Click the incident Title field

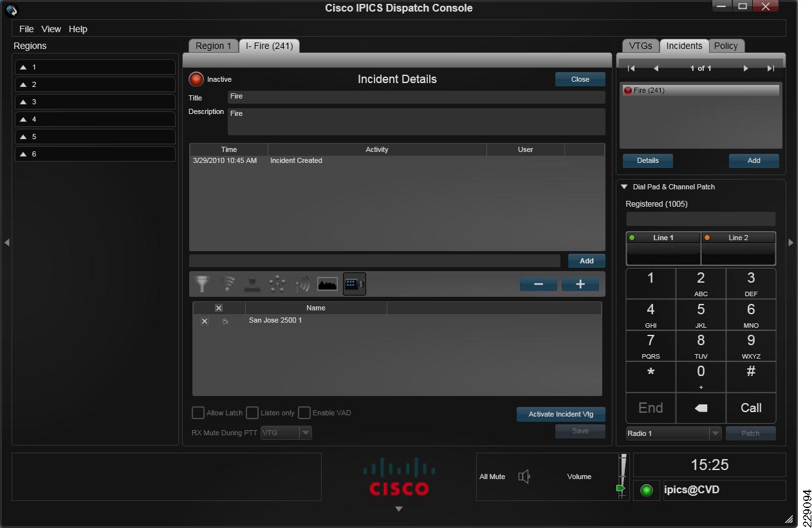(x=416, y=97)
